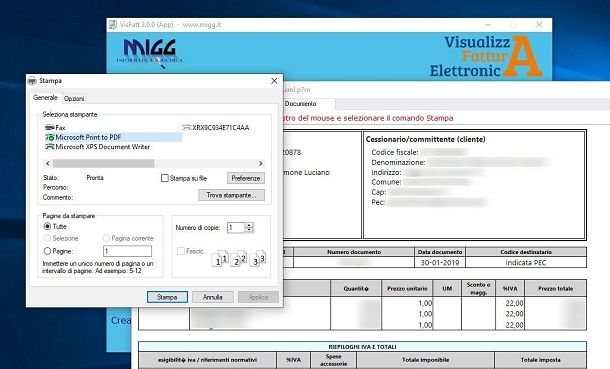Click the Pronta printer status text

tap(95, 178)
